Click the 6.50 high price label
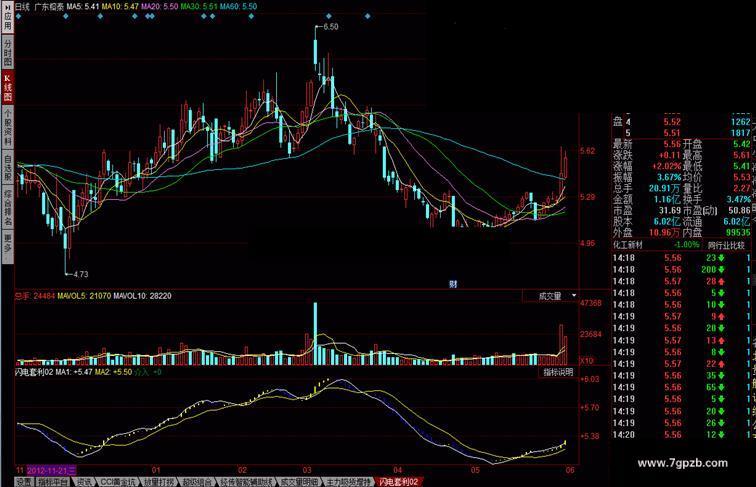The height and width of the screenshot is (487, 756). coord(331,27)
